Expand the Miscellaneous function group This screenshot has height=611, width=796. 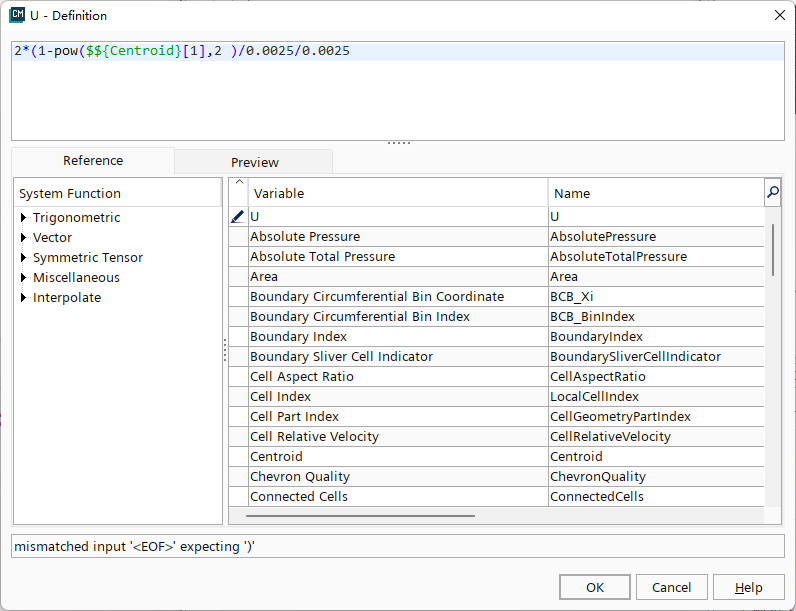pyautogui.click(x=23, y=278)
